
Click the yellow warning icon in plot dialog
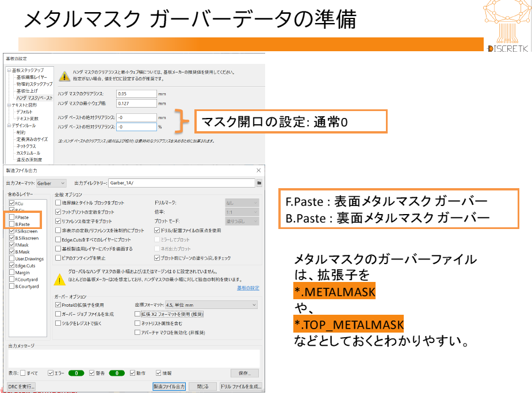coord(60,279)
